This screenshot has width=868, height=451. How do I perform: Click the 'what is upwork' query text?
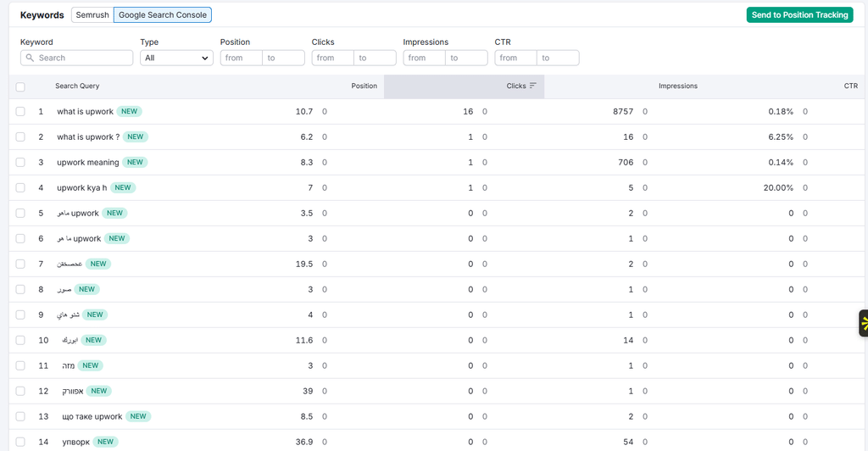[x=86, y=111]
